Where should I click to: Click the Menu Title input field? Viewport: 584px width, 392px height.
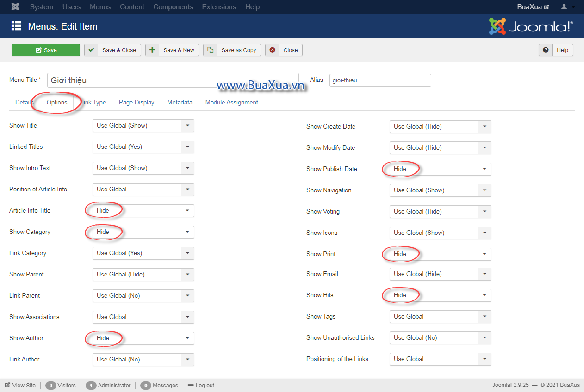click(x=173, y=80)
